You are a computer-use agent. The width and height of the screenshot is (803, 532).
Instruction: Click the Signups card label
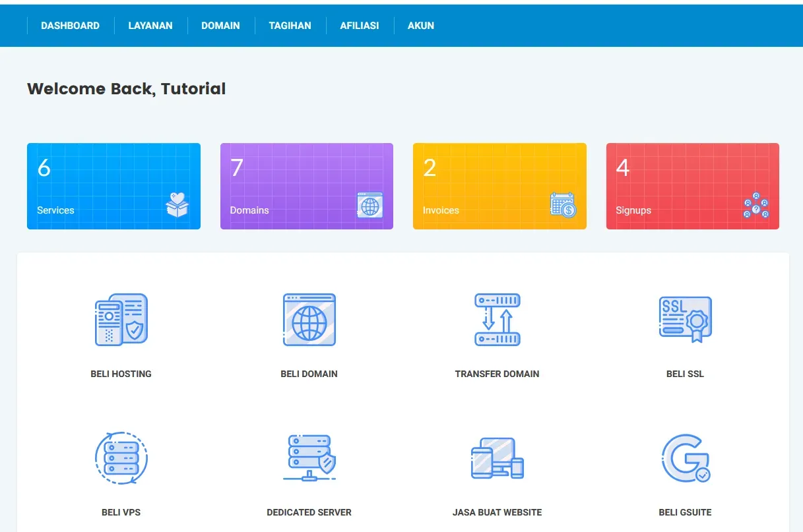coord(633,210)
